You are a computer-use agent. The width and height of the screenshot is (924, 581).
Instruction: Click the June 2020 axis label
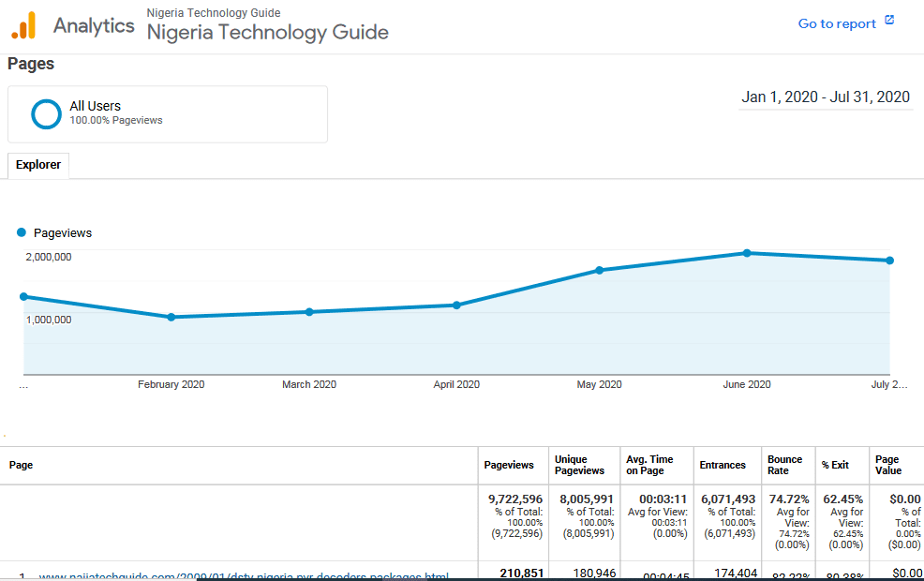[747, 384]
